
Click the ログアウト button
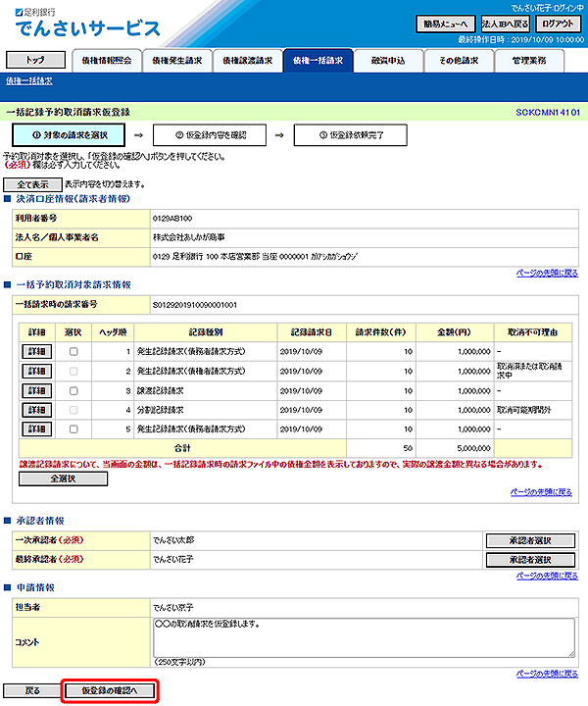pyautogui.click(x=559, y=24)
